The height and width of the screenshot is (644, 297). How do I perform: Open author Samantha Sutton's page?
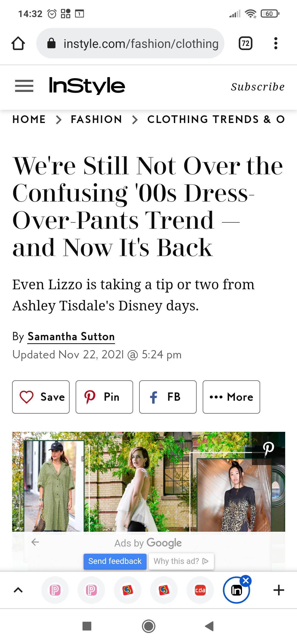click(71, 337)
